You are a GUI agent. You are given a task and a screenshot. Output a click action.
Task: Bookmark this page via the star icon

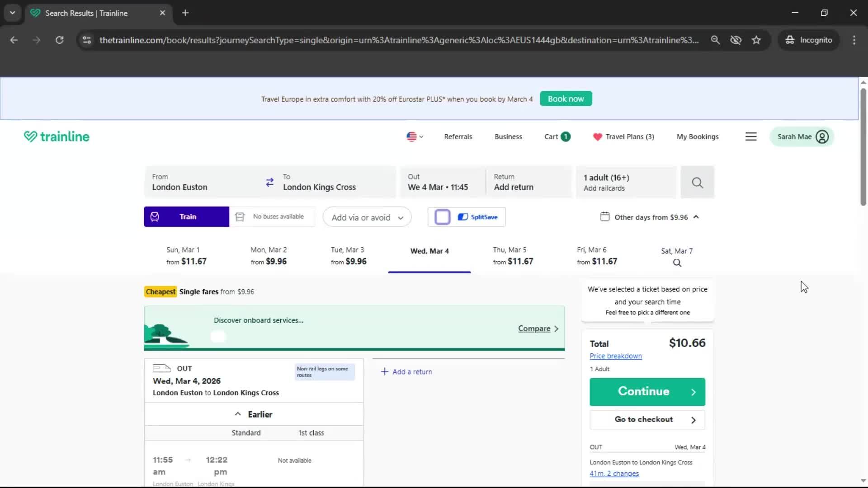pyautogui.click(x=756, y=40)
